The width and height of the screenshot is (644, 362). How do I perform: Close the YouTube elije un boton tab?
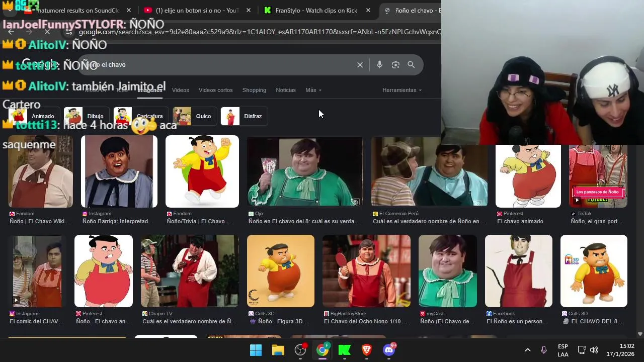(249, 10)
